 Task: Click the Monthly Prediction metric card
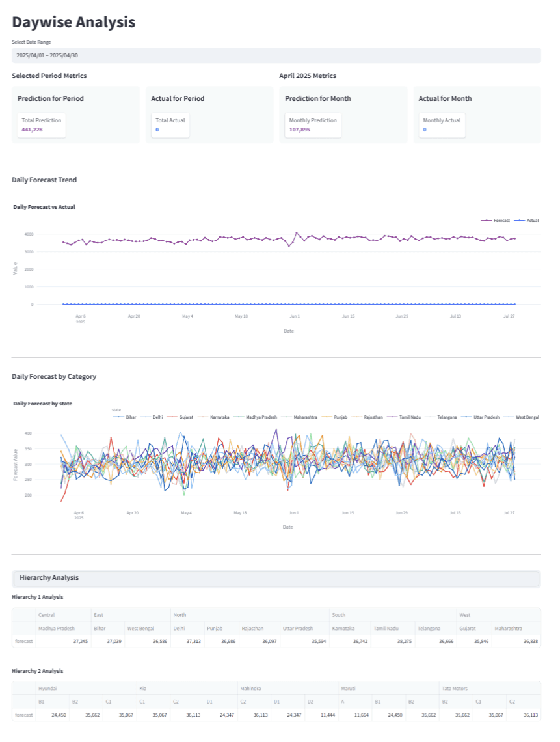[x=313, y=125]
